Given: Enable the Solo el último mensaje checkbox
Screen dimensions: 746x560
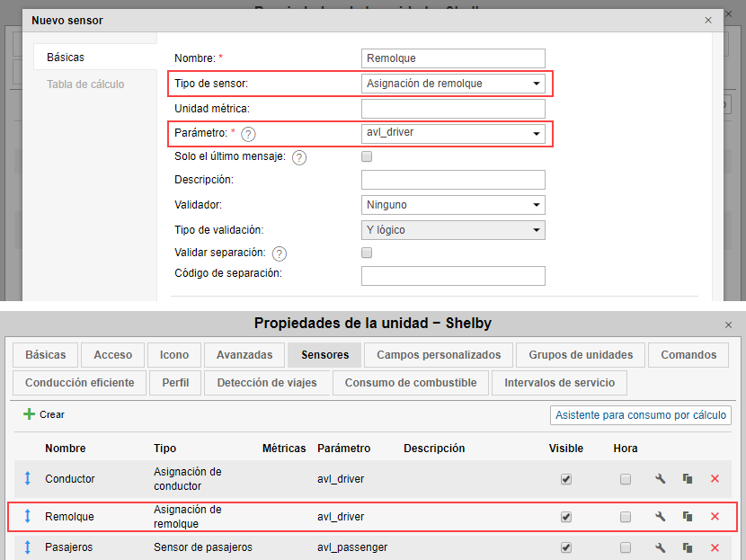Looking at the screenshot, I should [x=367, y=156].
